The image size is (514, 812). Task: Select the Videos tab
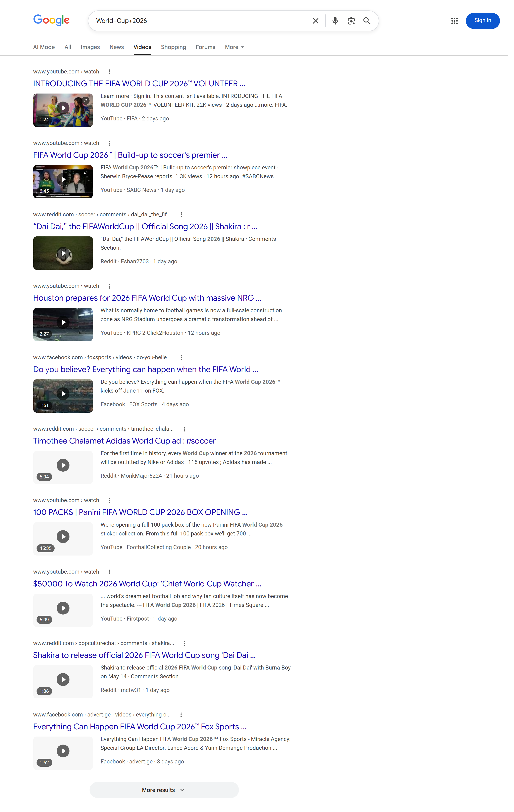142,47
